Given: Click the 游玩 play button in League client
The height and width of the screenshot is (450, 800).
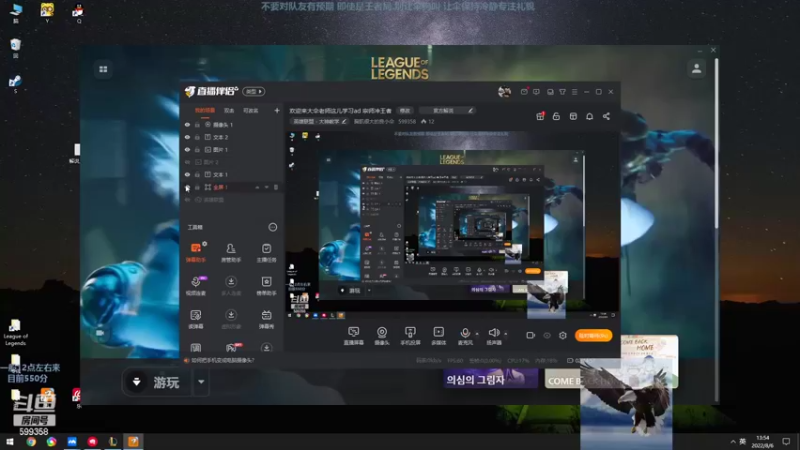Looking at the screenshot, I should 157,382.
